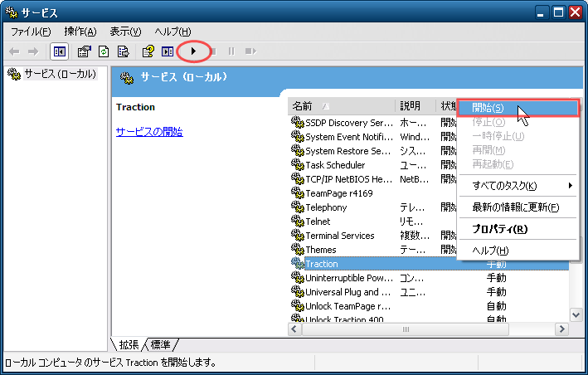
Task: Click the action pane toggle icon beside Help
Action: click(x=168, y=51)
